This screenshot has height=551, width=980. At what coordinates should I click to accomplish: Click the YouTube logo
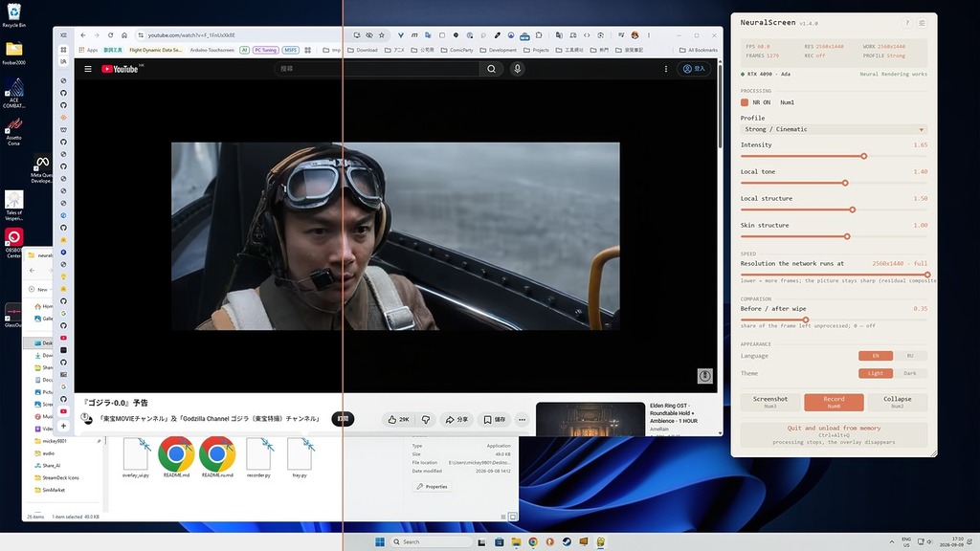(x=120, y=69)
